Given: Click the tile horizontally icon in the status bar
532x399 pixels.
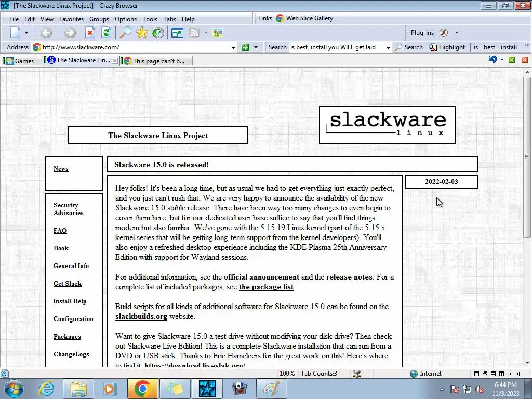Looking at the screenshot, I should coord(494,374).
